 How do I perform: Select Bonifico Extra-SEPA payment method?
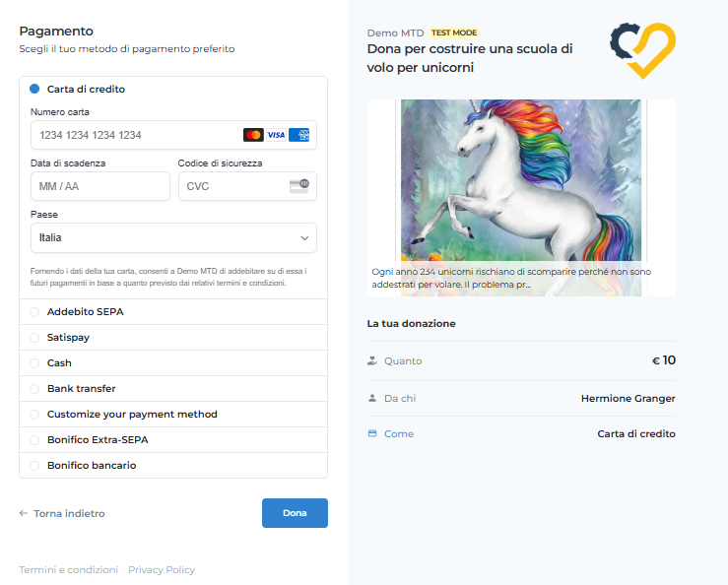pos(35,440)
